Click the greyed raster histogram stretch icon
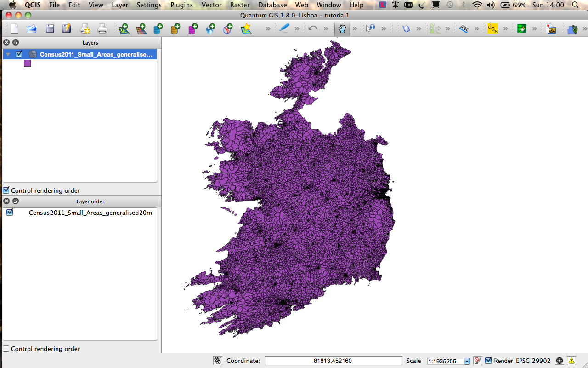Viewport: 588px width, 368px height. 435,29
